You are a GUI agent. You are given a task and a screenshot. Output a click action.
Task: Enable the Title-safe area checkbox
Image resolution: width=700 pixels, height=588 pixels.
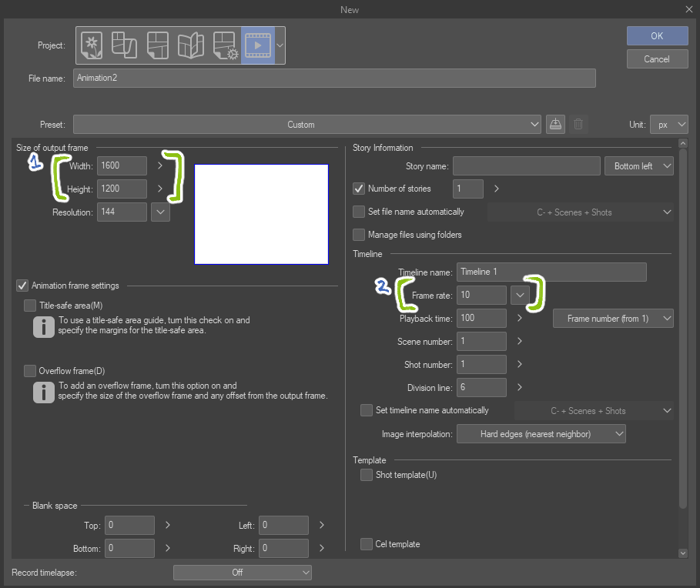(30, 306)
